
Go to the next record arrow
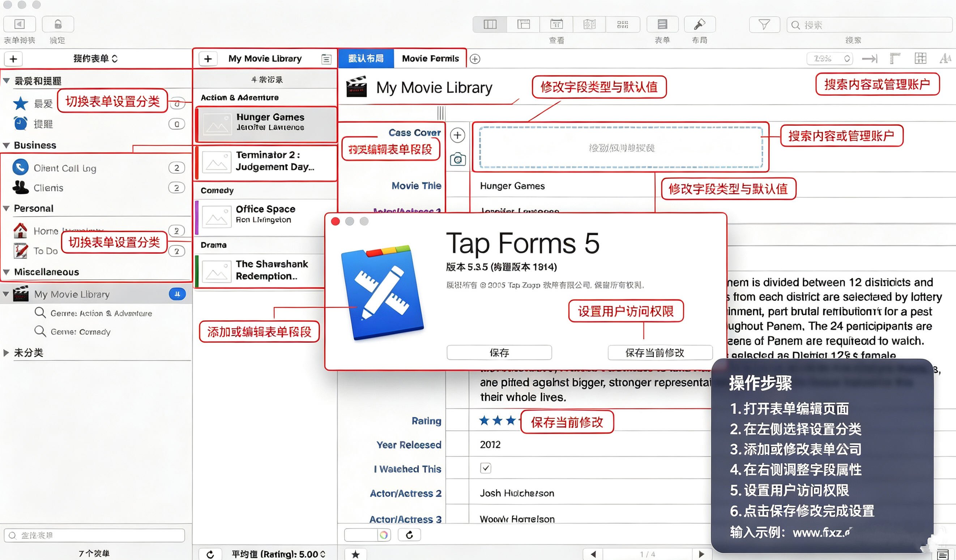701,554
